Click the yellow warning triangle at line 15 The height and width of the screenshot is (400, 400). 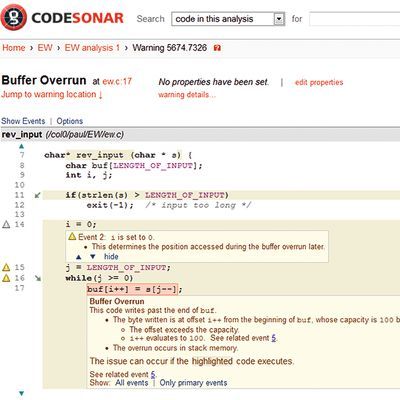6,267
